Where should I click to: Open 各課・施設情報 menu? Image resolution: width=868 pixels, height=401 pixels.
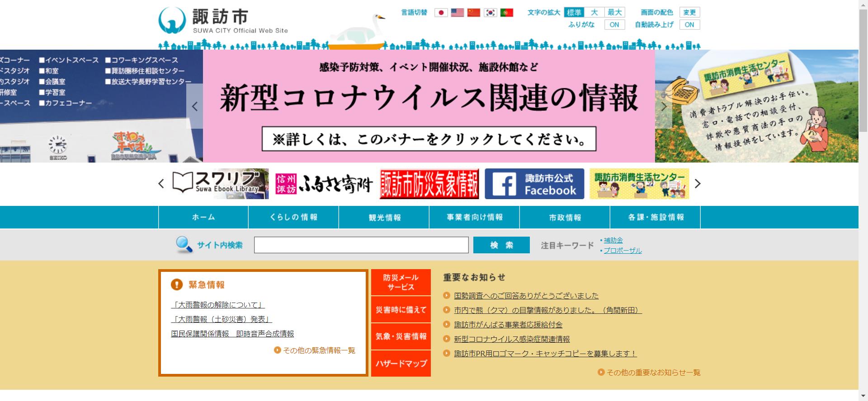[656, 217]
